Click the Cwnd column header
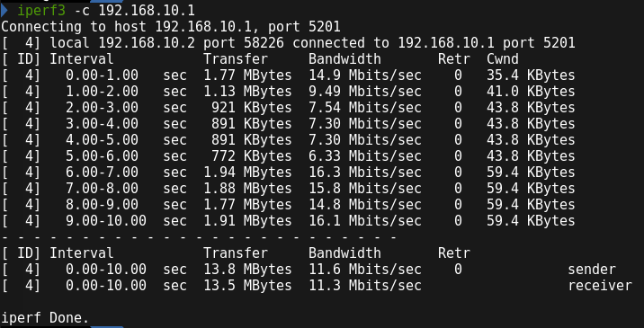The width and height of the screenshot is (644, 328). (x=502, y=59)
